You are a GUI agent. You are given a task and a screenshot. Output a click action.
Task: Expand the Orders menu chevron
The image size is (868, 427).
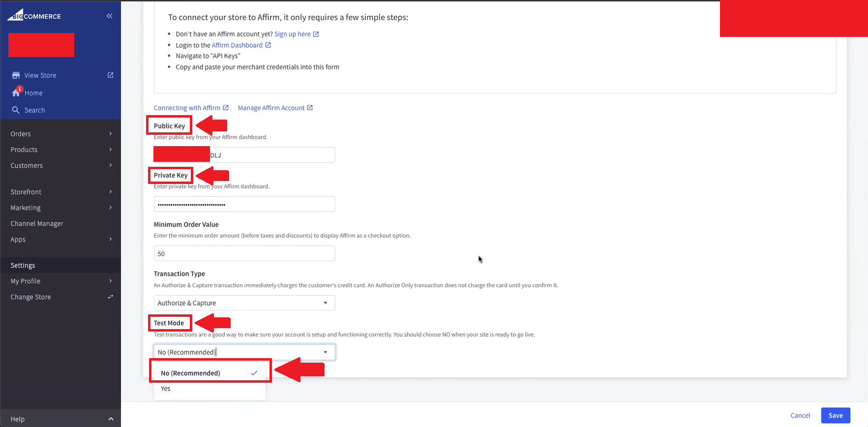pyautogui.click(x=111, y=134)
